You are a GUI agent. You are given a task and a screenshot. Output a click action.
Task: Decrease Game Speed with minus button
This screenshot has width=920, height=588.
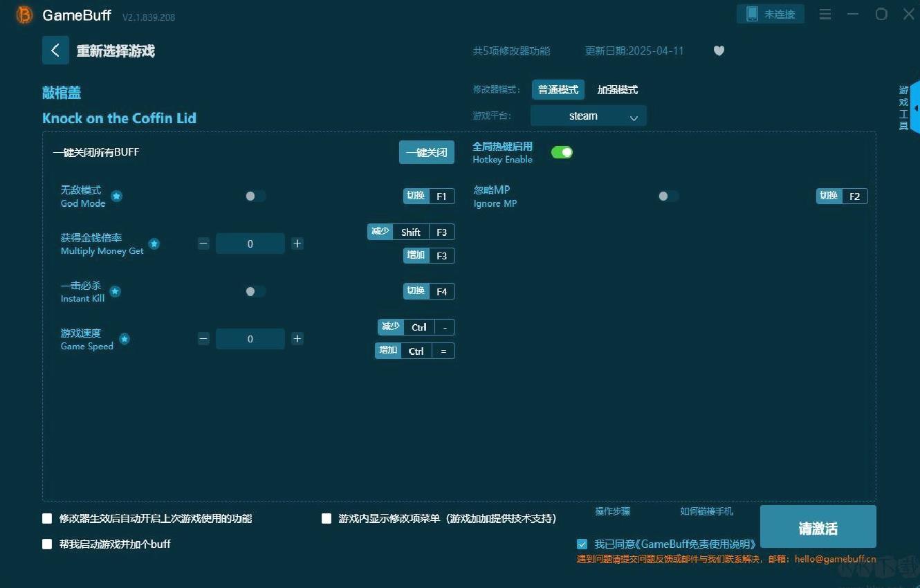(x=203, y=339)
